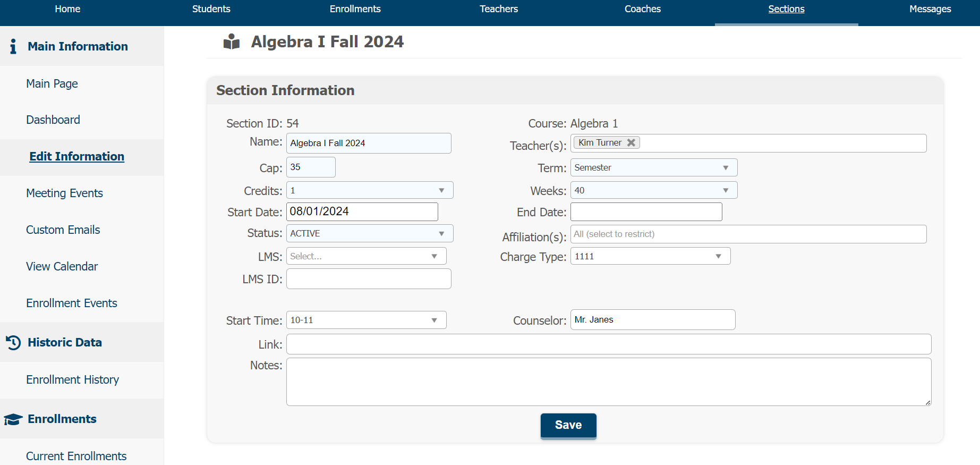Open the Messages tab
The width and height of the screenshot is (980, 465).
click(x=930, y=9)
